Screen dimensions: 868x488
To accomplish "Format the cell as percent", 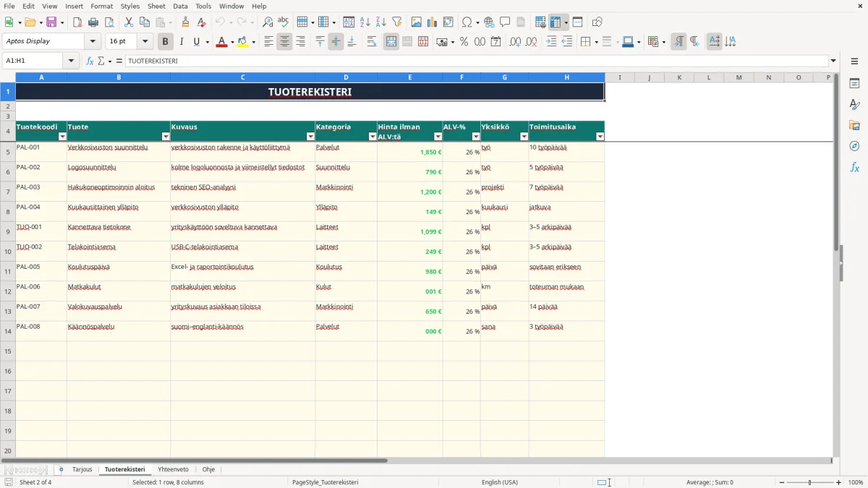I will tap(464, 42).
